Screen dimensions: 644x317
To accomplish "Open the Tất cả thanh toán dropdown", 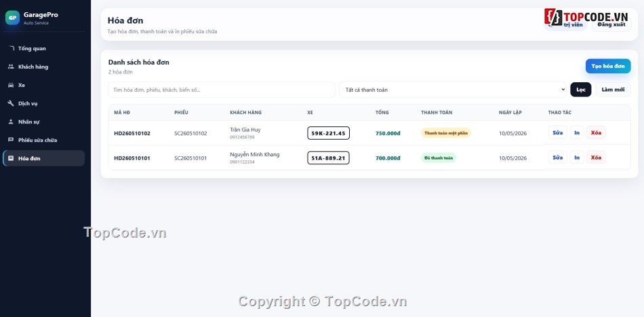I will tap(453, 90).
